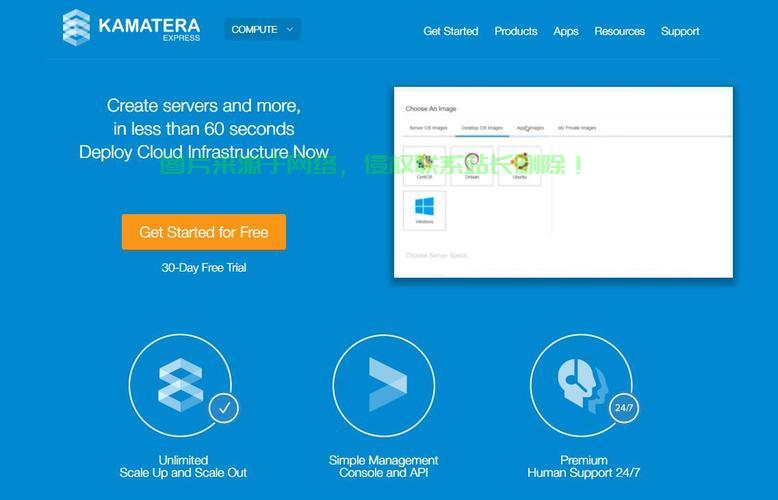Expand the COMPUTE dropdown
The height and width of the screenshot is (500, 778).
(262, 30)
